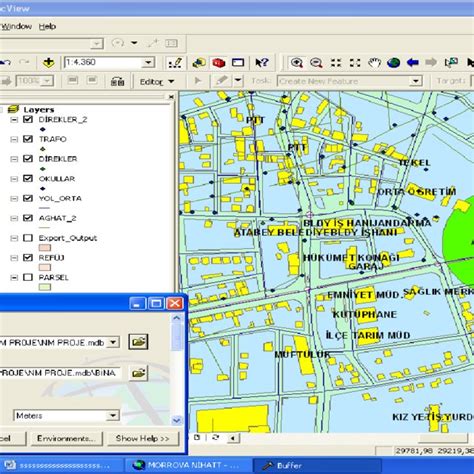
Task: Select the Zoom Out tool
Action: coord(316,62)
